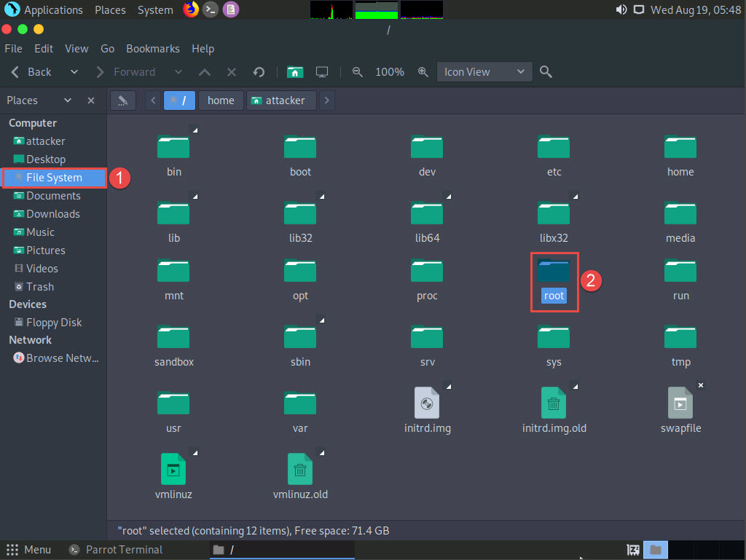Open the Back history dropdown arrow
This screenshot has height=560, width=746.
click(74, 72)
